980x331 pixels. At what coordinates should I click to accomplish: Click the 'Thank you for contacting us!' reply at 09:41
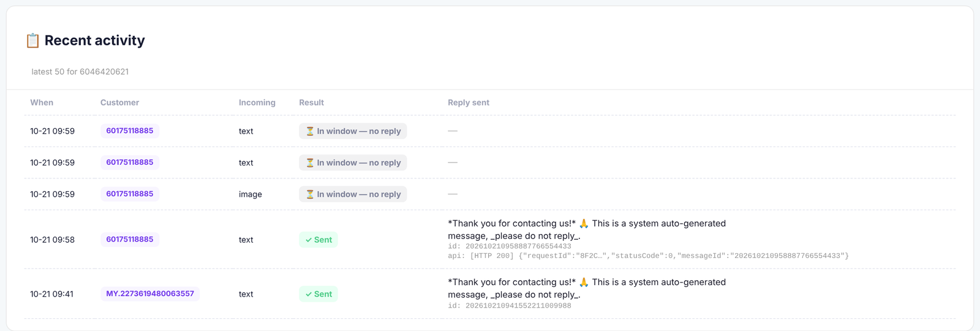pos(587,289)
